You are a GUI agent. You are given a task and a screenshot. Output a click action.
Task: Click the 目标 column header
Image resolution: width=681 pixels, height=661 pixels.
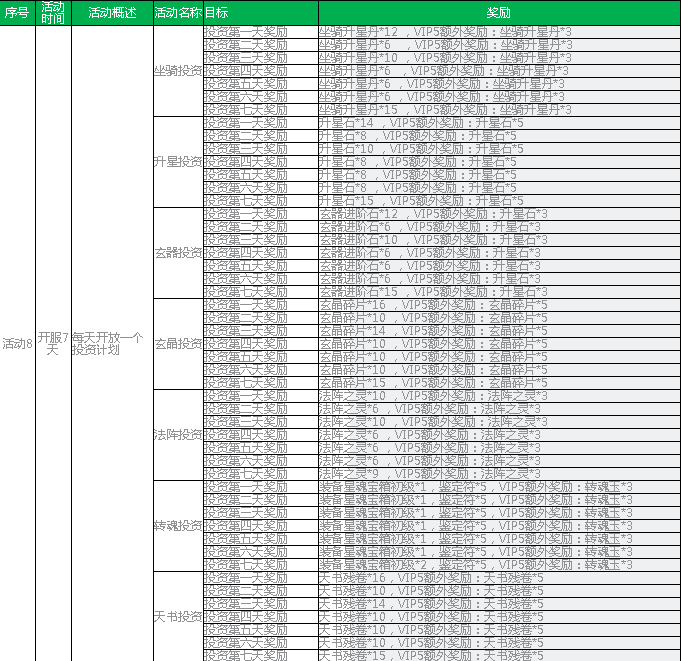tap(261, 13)
